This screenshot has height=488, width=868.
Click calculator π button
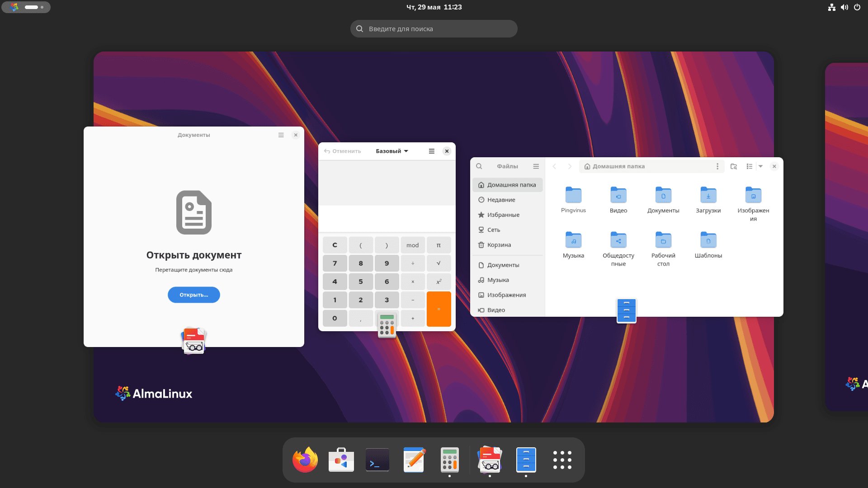point(439,245)
